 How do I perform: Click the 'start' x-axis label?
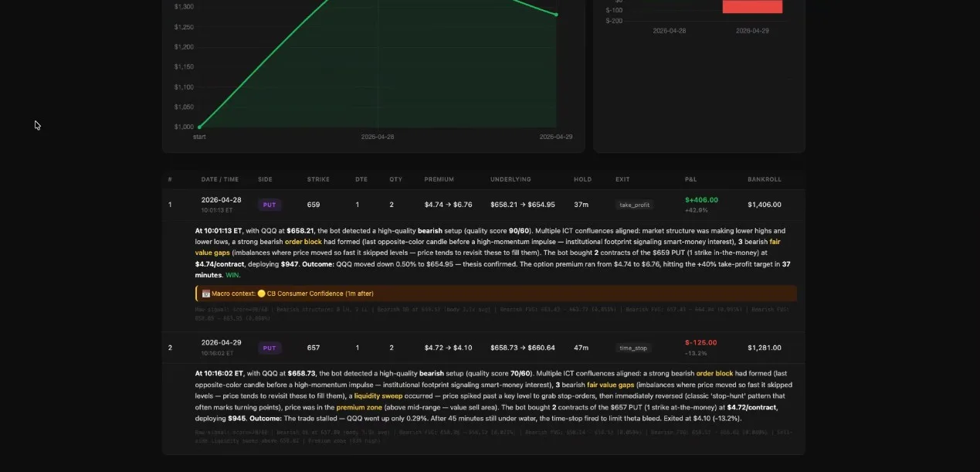[x=199, y=137]
